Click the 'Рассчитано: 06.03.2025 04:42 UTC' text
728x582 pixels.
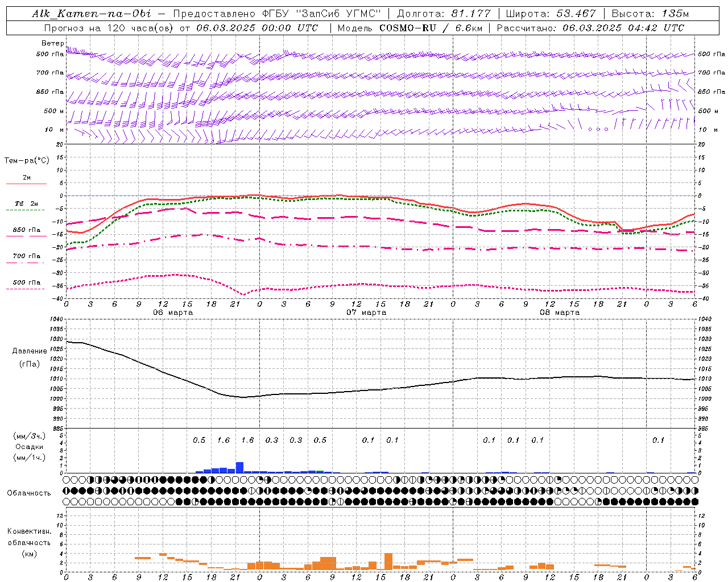coord(590,28)
